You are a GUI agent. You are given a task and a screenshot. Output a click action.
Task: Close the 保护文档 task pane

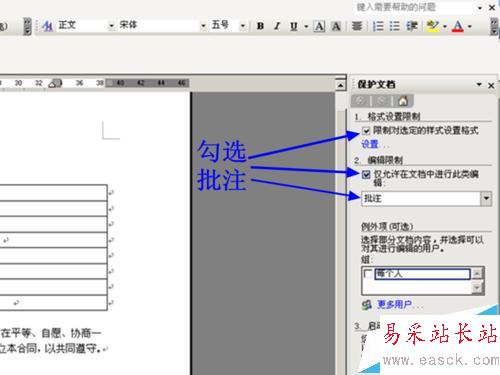[491, 86]
